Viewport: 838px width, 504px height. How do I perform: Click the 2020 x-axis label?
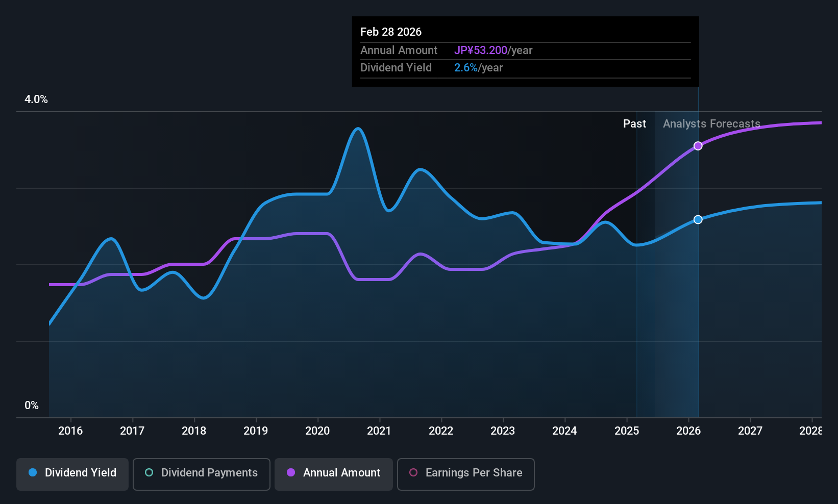pyautogui.click(x=317, y=431)
